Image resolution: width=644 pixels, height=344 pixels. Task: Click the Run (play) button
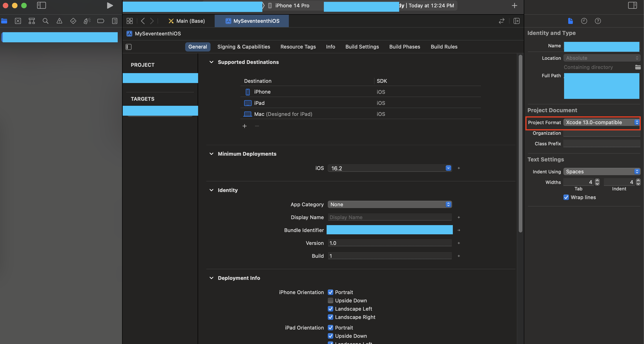click(110, 6)
